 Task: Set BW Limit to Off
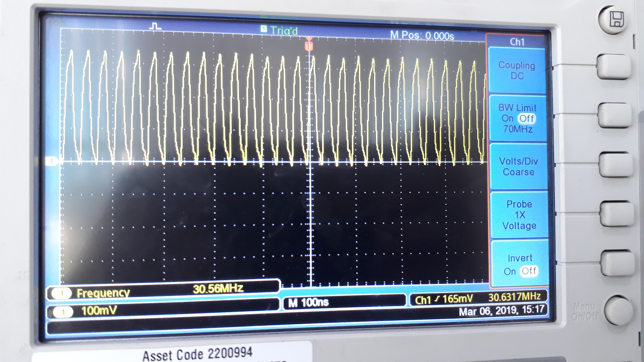click(527, 118)
